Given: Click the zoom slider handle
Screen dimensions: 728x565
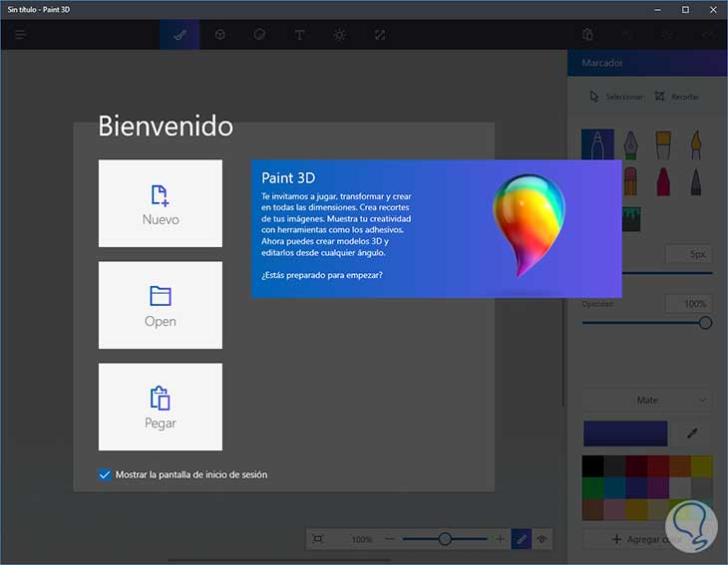Looking at the screenshot, I should point(445,539).
